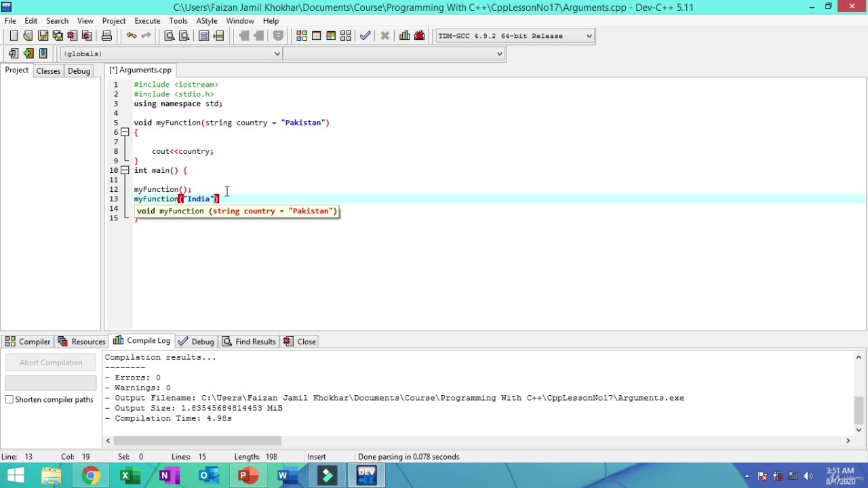Click the Syntax Check checkmark icon
Image resolution: width=868 pixels, height=488 pixels.
(x=366, y=36)
